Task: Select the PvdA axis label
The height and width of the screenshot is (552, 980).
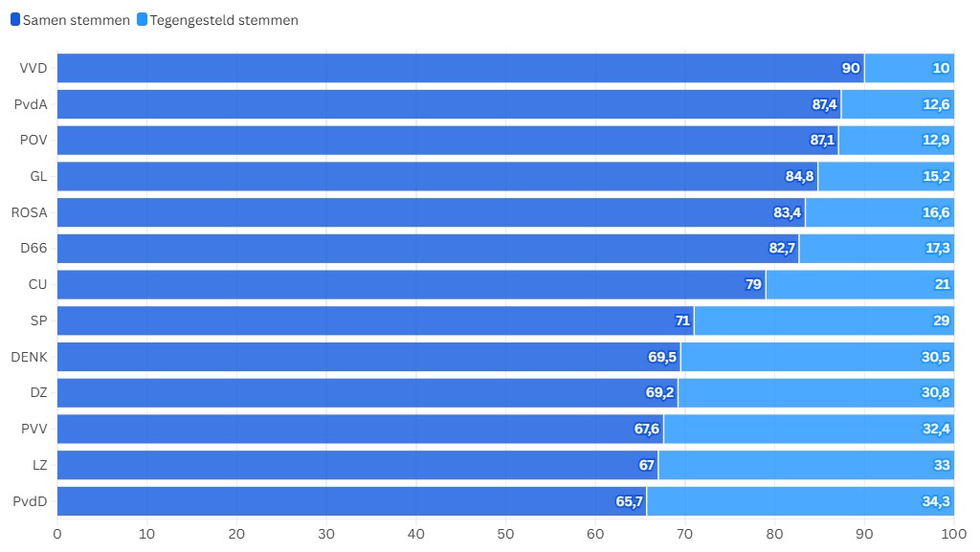Action: (32, 104)
